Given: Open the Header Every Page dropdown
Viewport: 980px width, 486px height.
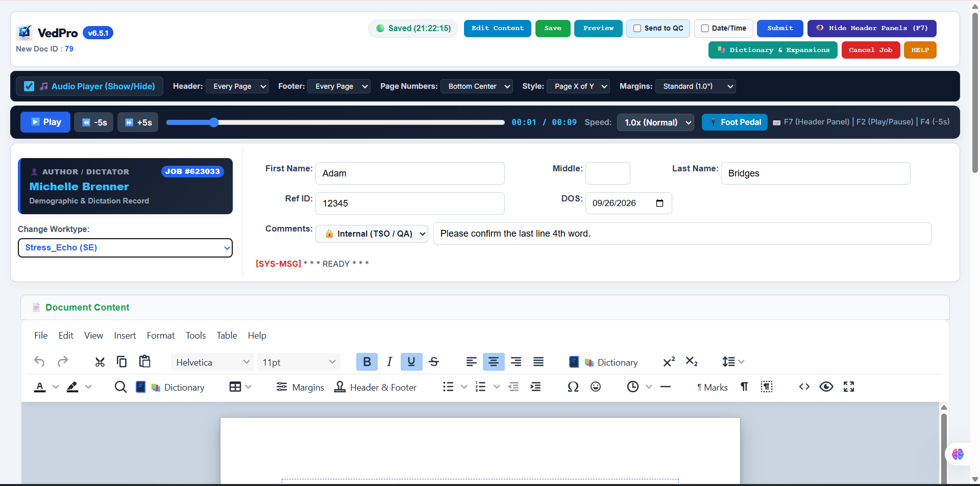Looking at the screenshot, I should pyautogui.click(x=237, y=86).
